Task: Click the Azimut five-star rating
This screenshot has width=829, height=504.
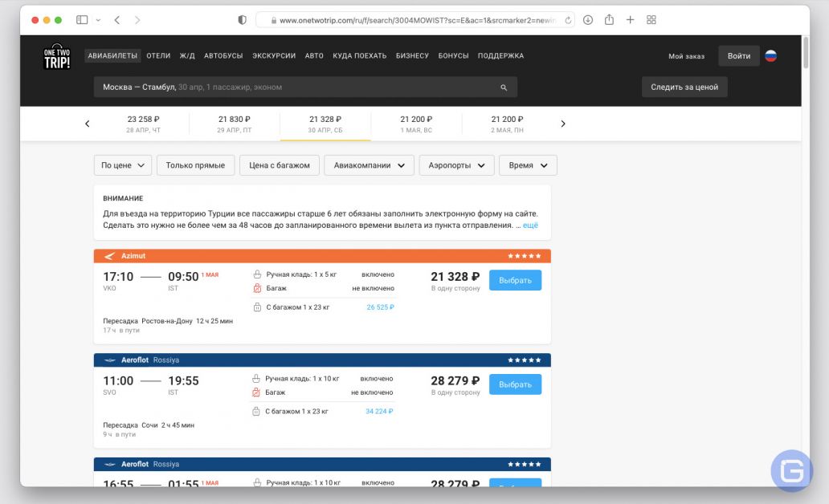Action: point(524,256)
